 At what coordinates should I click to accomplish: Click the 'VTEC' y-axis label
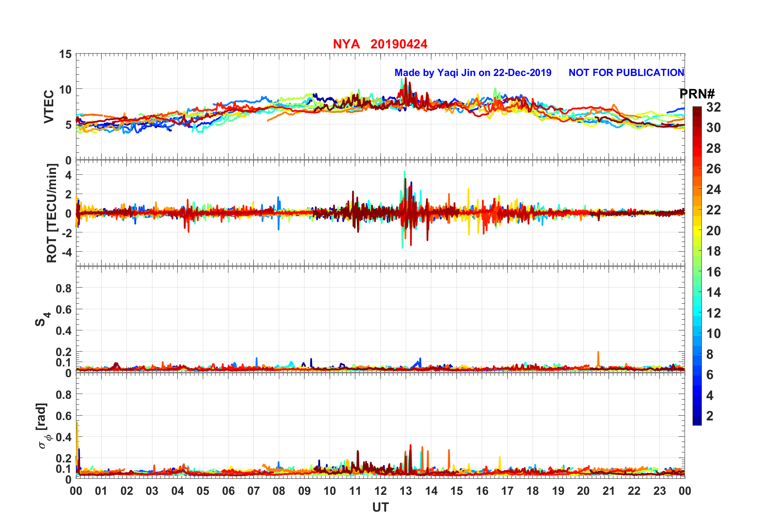pos(49,106)
